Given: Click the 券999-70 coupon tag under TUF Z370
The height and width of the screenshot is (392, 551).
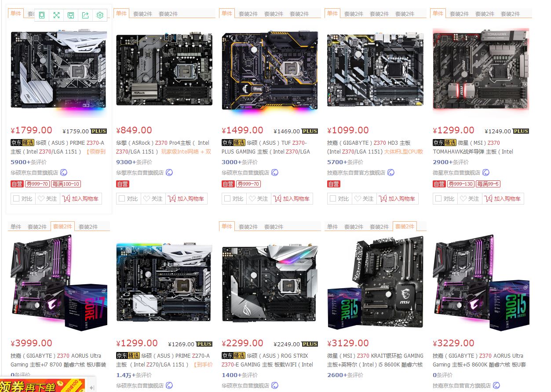Looking at the screenshot, I should tap(248, 184).
